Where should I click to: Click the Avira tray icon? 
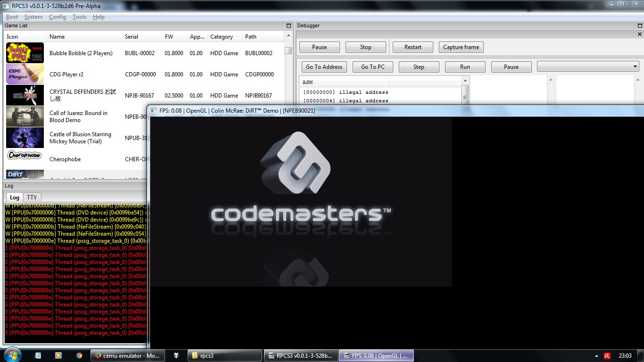(608, 356)
